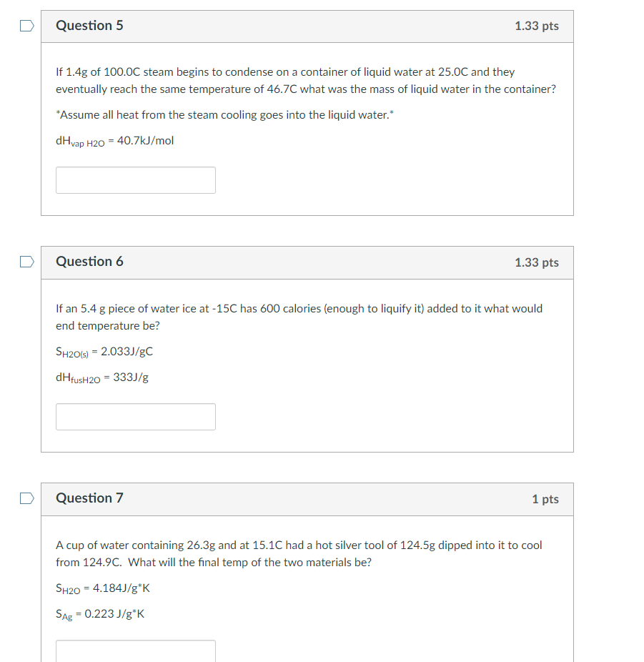Click the Question 7 header bar
Screen dimensions: 644x662
coord(307,499)
